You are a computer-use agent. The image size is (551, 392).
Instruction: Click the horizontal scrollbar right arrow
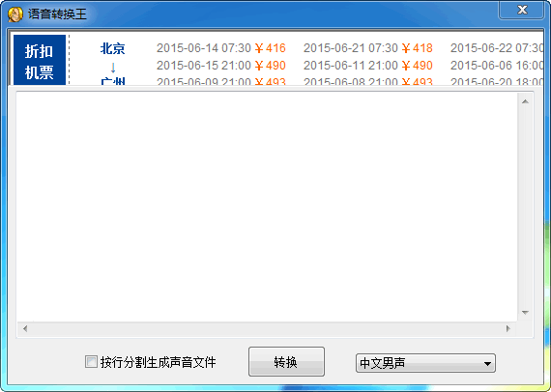click(x=507, y=329)
